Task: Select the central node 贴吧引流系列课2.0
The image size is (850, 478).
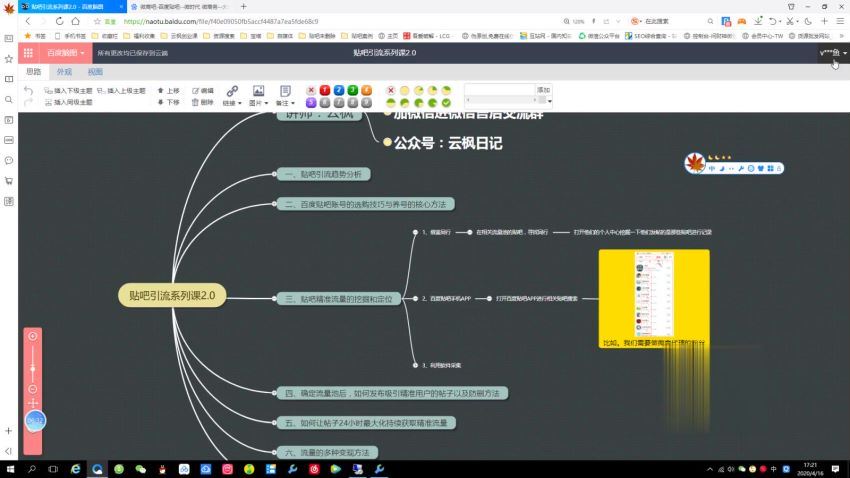Action: pos(172,296)
